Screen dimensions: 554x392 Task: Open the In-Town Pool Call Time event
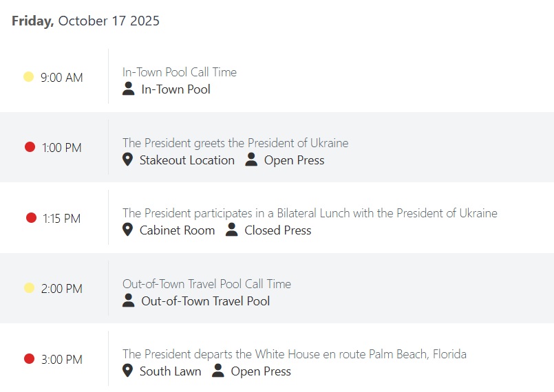179,72
